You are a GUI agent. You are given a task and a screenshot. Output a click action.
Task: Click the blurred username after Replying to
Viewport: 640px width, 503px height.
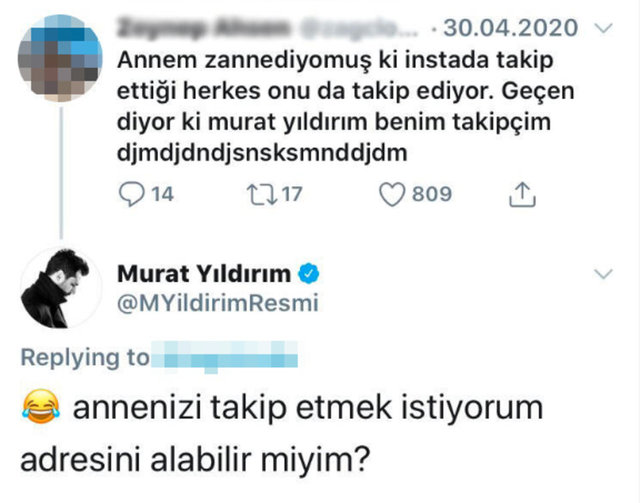click(229, 357)
